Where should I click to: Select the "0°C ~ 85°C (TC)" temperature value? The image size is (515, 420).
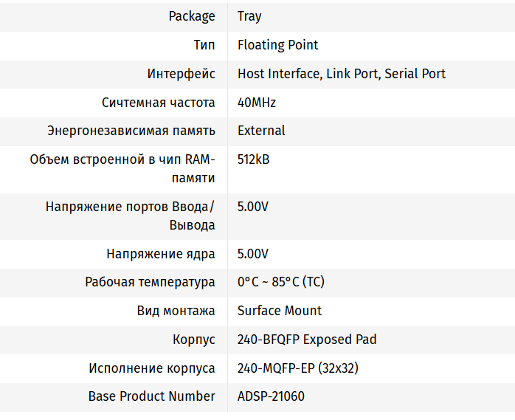click(x=280, y=282)
